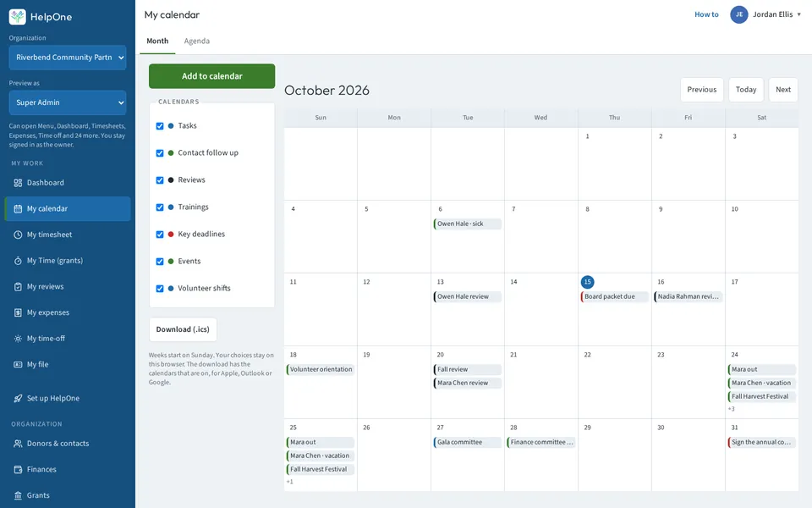This screenshot has width=812, height=508.
Task: Open the Preview as Super Admin dropdown
Action: click(x=68, y=102)
